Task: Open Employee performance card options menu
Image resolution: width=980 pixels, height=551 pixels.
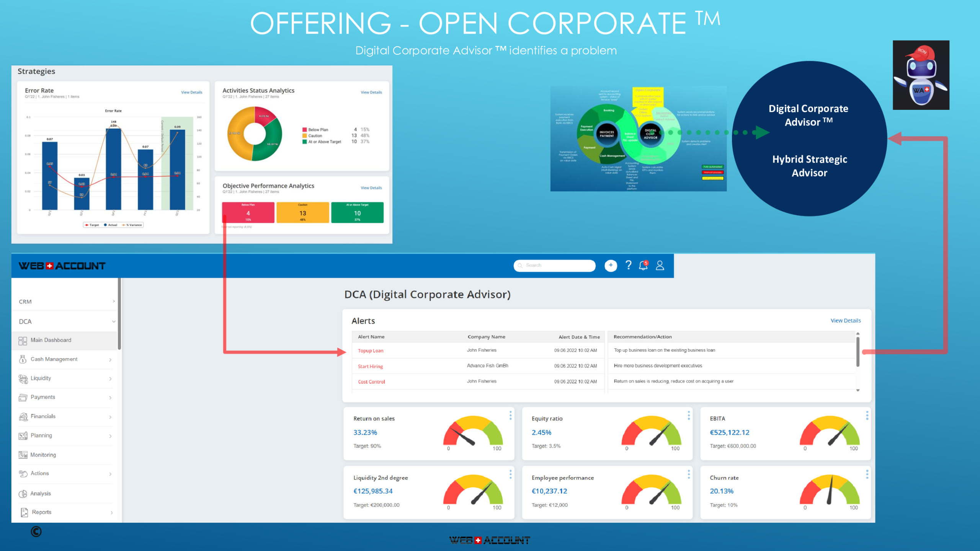Action: (x=689, y=474)
